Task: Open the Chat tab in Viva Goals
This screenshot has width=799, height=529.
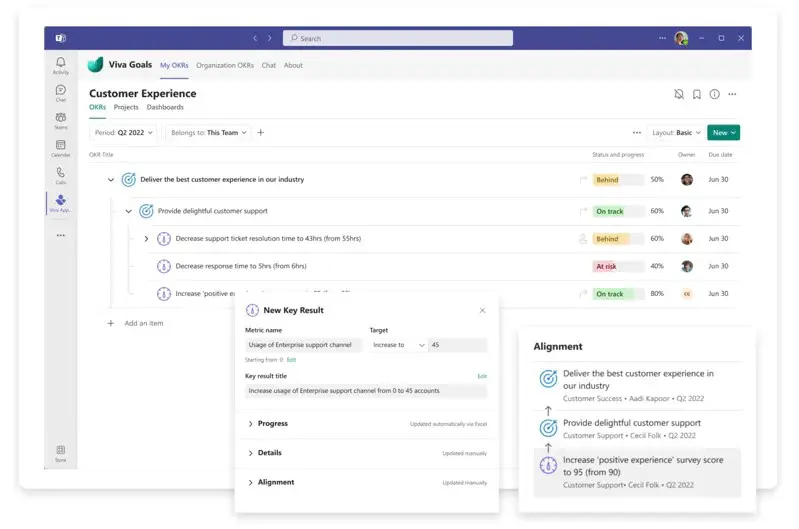Action: coord(269,65)
